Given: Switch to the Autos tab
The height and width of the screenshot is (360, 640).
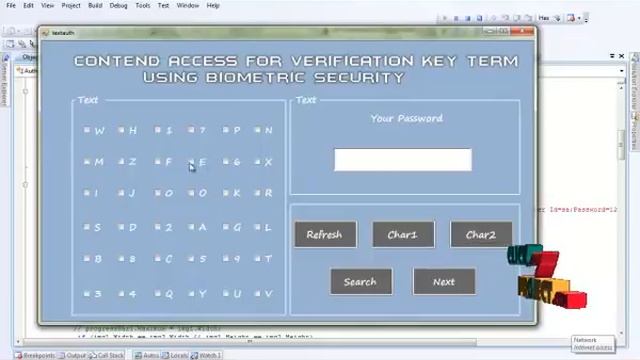Looking at the screenshot, I should pos(147,356).
